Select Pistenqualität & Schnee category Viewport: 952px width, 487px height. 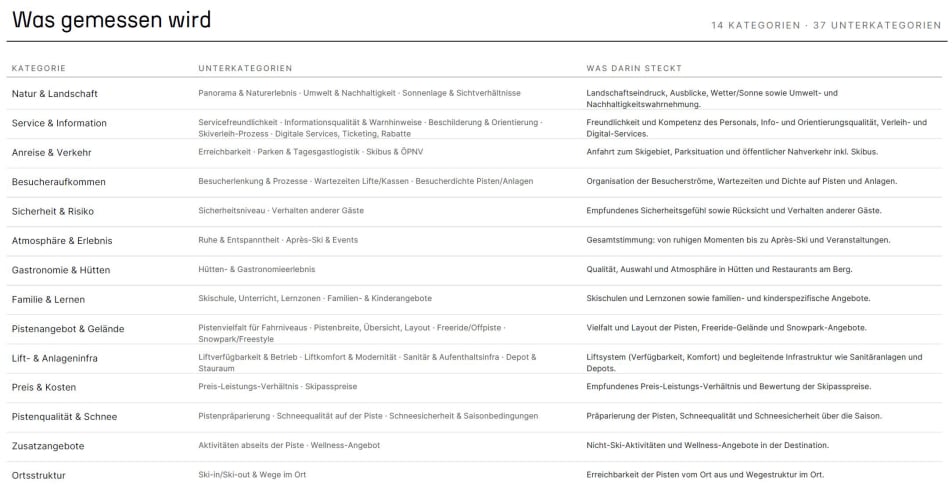(64, 417)
